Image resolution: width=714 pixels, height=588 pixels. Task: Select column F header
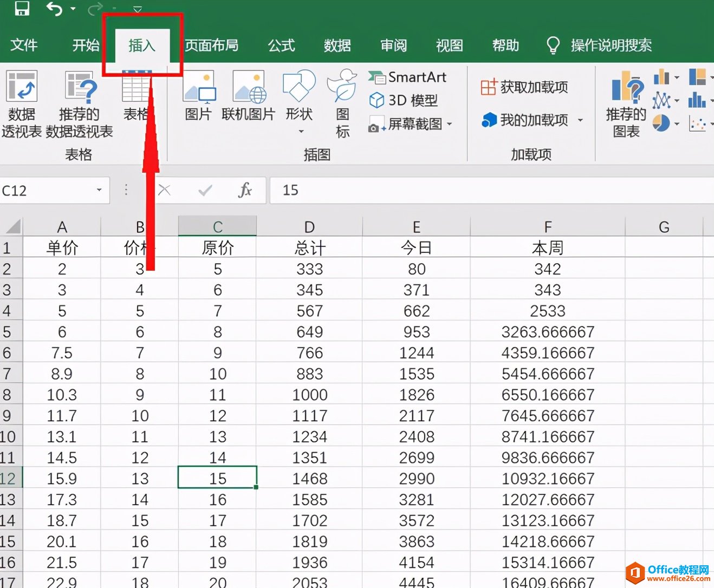[548, 226]
